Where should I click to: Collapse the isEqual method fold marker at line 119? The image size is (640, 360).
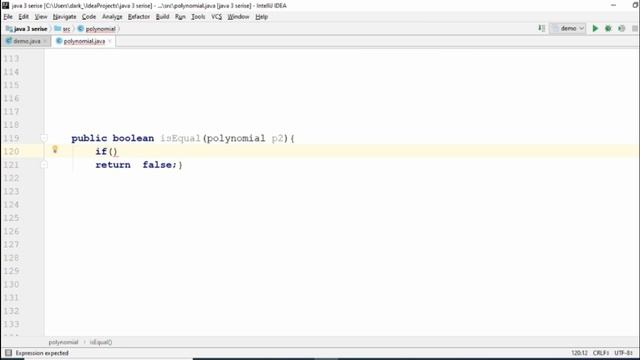point(44,138)
